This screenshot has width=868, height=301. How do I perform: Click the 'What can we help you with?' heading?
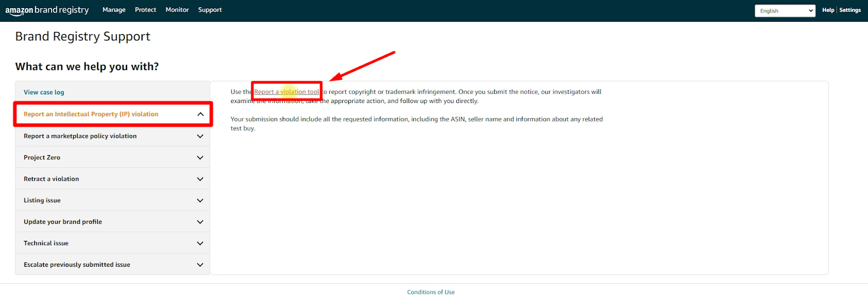tap(87, 66)
